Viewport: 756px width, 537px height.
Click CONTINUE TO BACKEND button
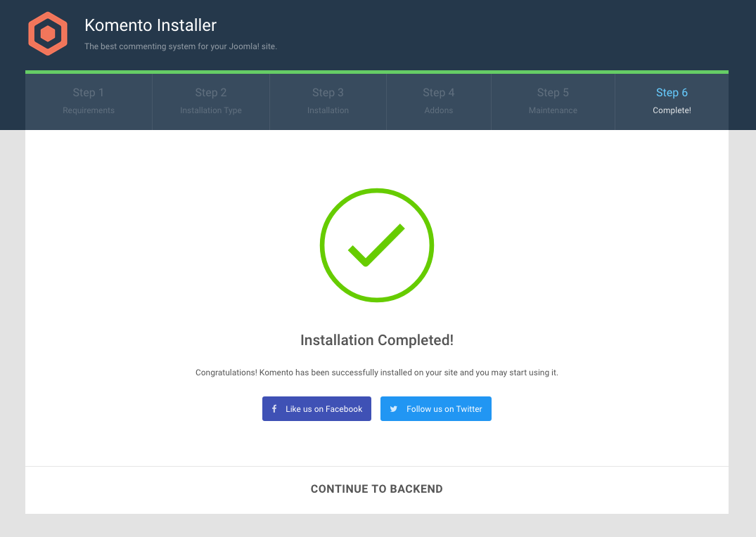pyautogui.click(x=376, y=489)
